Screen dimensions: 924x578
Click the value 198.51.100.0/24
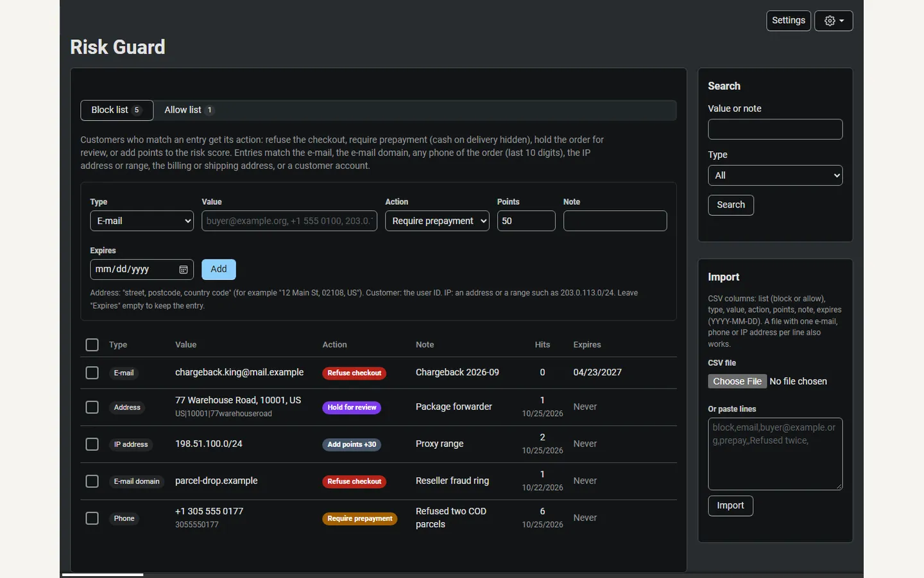[209, 444]
